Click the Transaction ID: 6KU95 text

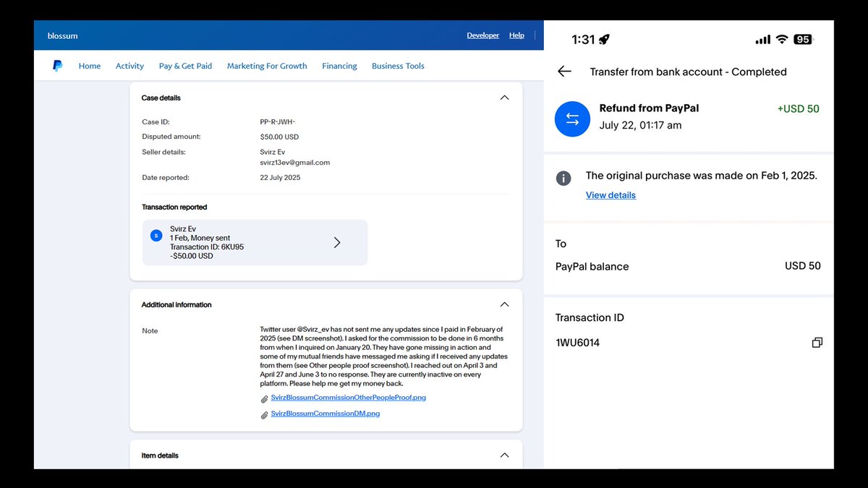point(207,247)
